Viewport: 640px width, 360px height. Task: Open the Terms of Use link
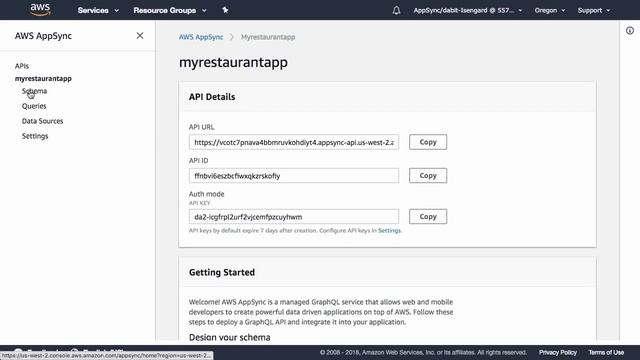(606, 352)
